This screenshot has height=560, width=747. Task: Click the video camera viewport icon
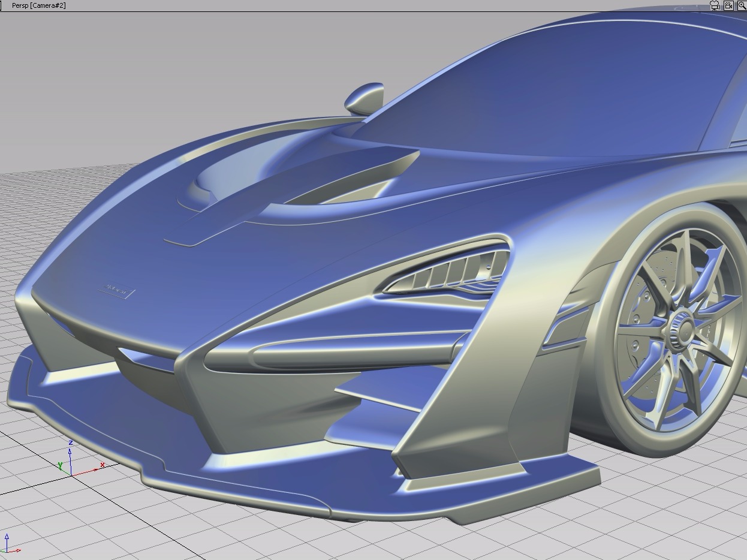coord(728,5)
